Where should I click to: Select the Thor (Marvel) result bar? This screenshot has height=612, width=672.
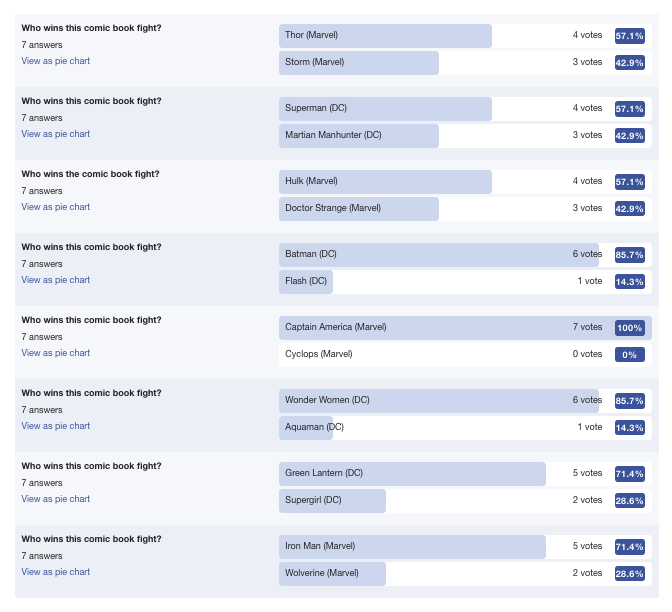(x=465, y=36)
